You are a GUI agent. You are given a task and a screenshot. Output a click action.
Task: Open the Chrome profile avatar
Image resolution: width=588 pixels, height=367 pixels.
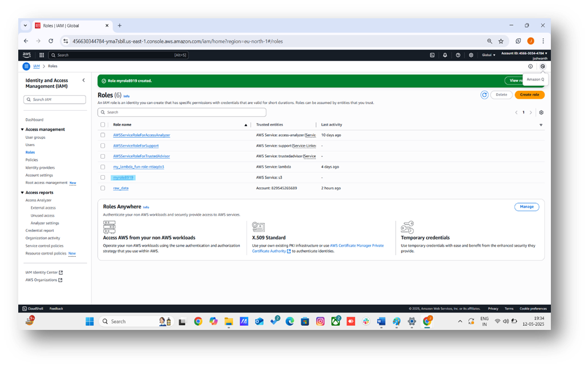pos(530,41)
